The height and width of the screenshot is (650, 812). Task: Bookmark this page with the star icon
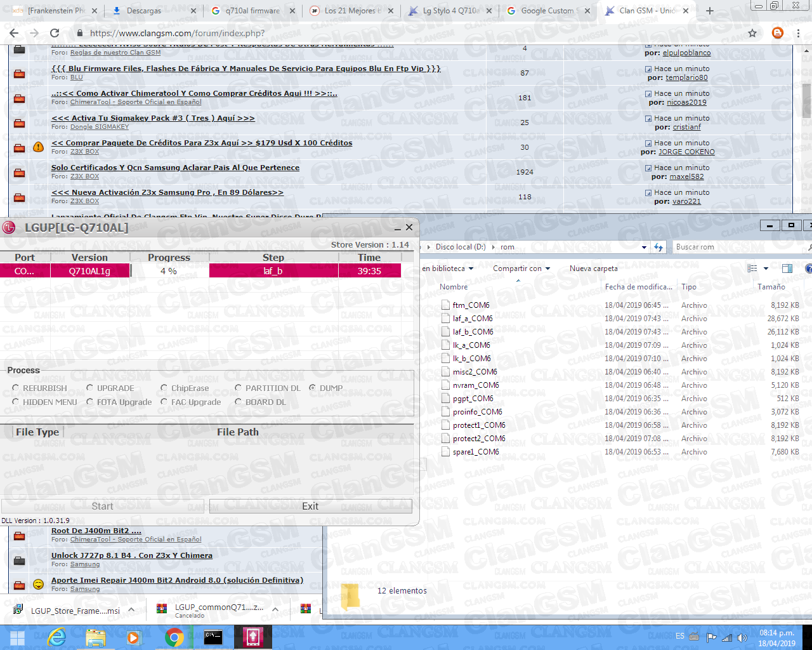pyautogui.click(x=752, y=33)
